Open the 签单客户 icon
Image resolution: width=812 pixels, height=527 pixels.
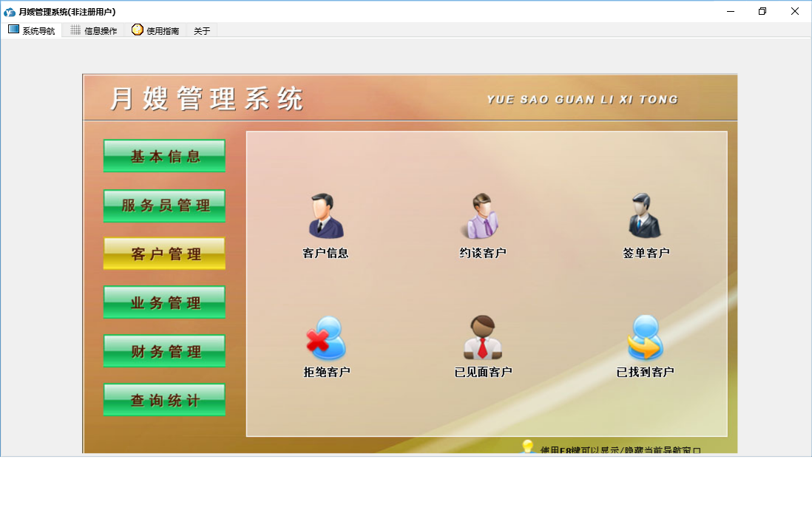click(645, 216)
